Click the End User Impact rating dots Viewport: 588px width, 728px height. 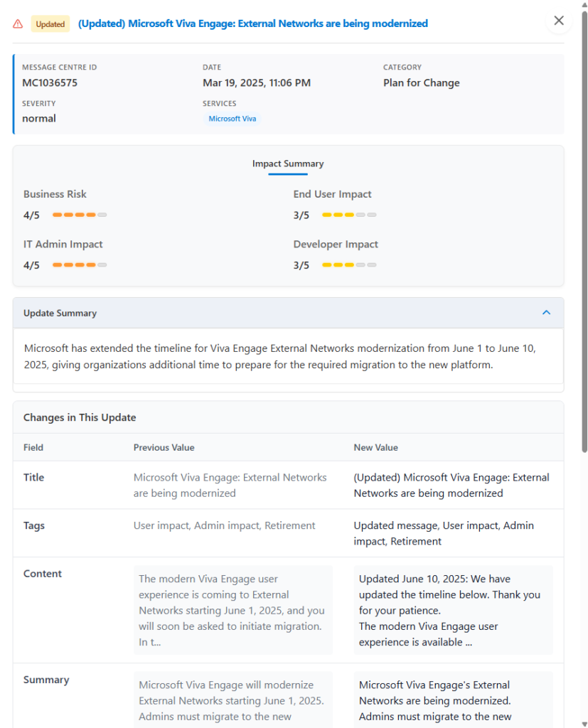(349, 215)
